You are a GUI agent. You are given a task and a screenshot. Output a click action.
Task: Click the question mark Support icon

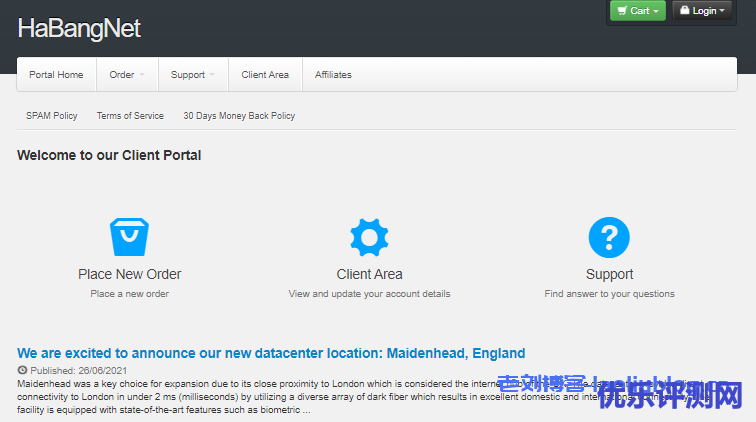point(609,237)
